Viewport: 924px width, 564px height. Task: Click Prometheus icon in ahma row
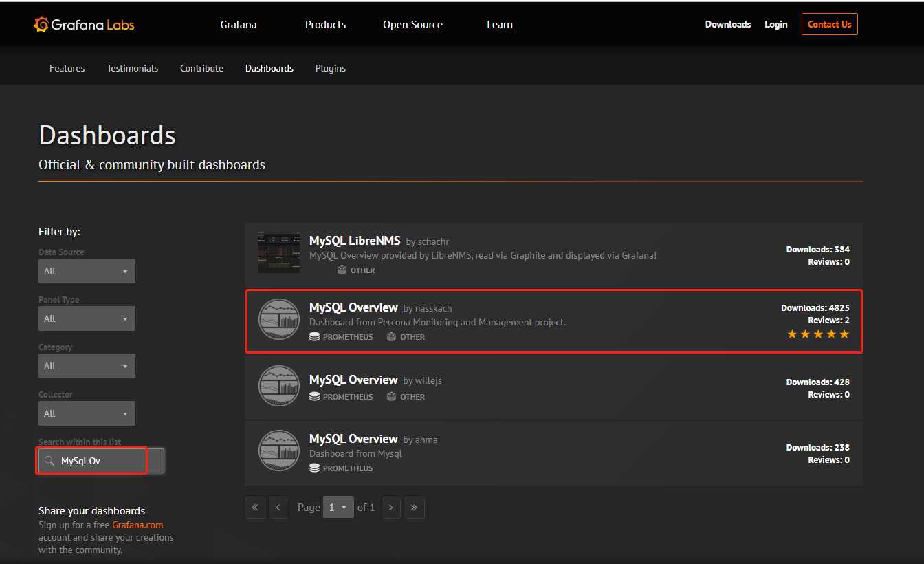pyautogui.click(x=314, y=468)
